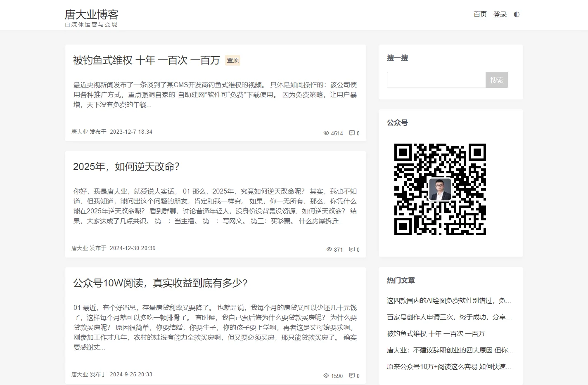Click excerpt starting 你好，我是唐大业

point(215,206)
